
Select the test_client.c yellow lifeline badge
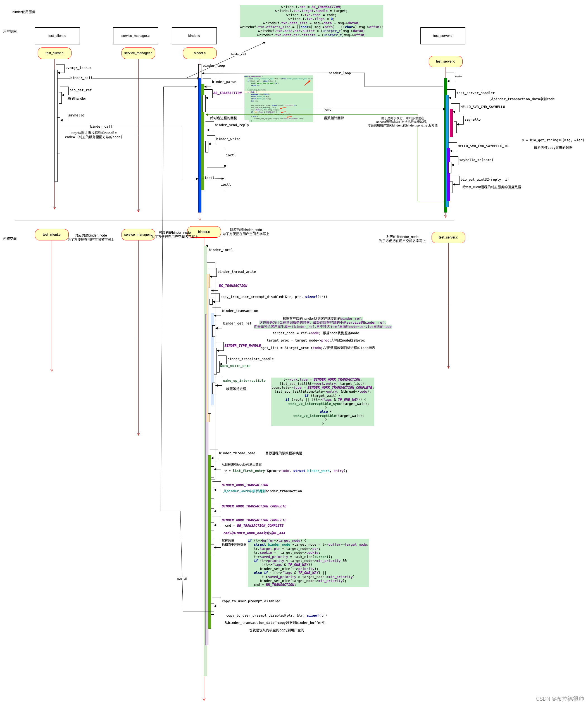pos(55,53)
